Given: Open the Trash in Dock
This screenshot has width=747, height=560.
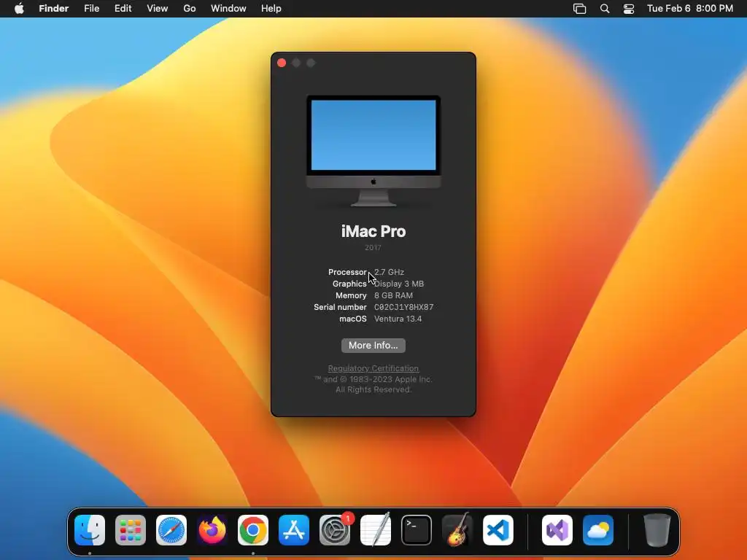Looking at the screenshot, I should click(x=657, y=530).
